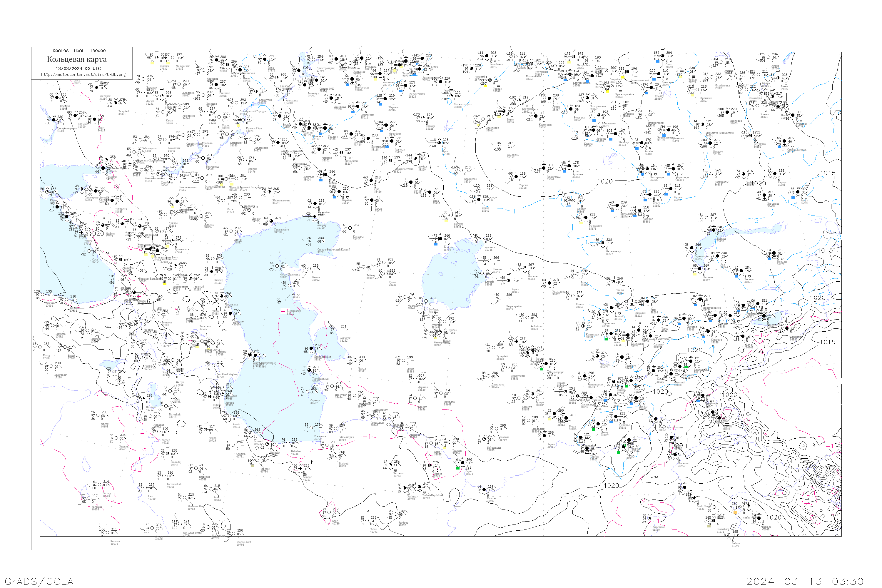
Task: Select the filled station circle at Караганда
Action: click(673, 169)
